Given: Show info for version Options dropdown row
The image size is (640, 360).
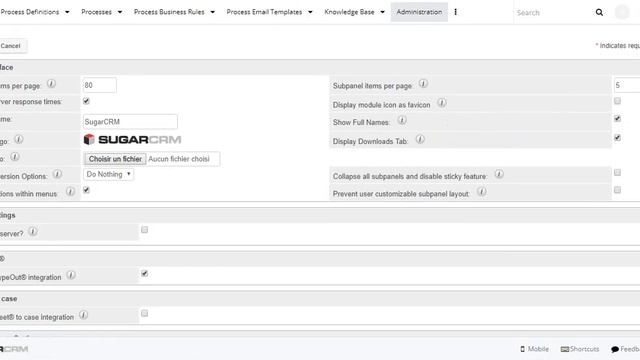Looking at the screenshot, I should pos(58,174).
